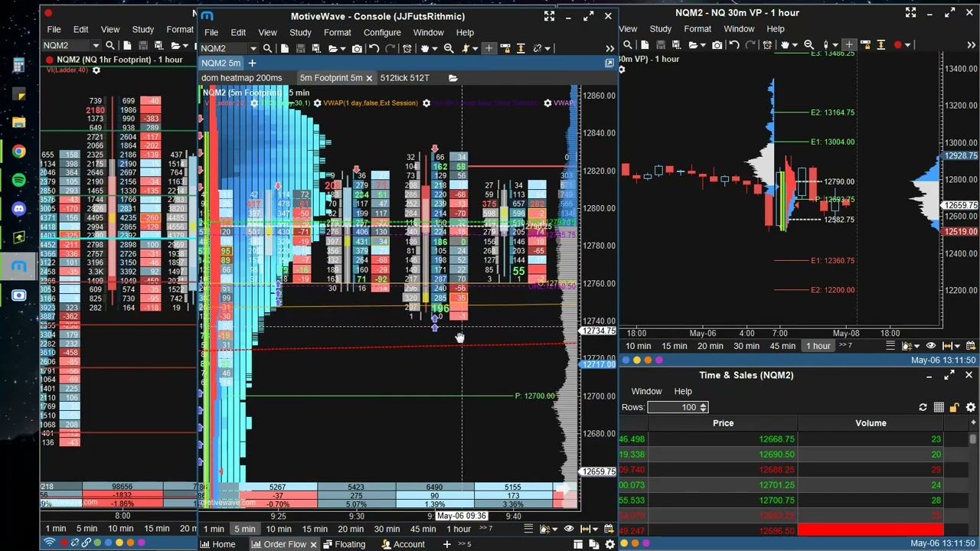
Task: Click zoom out icon in NQ 30m VP toolbar
Action: coord(809,44)
